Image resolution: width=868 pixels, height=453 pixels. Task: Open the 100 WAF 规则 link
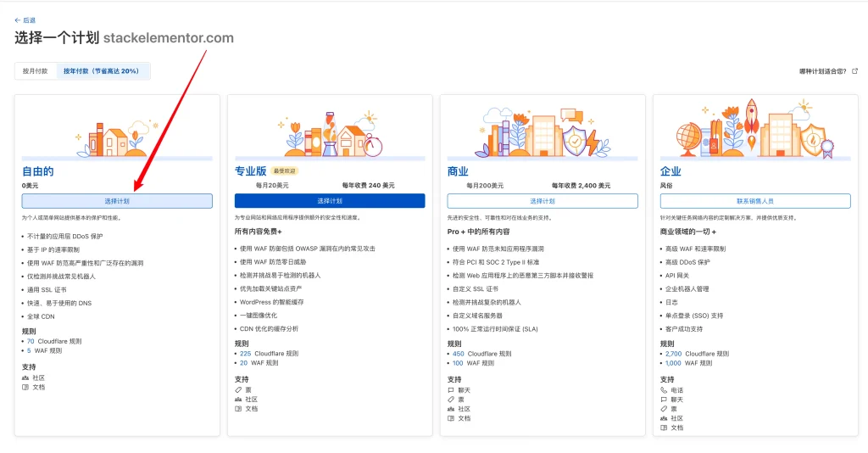[x=473, y=363]
